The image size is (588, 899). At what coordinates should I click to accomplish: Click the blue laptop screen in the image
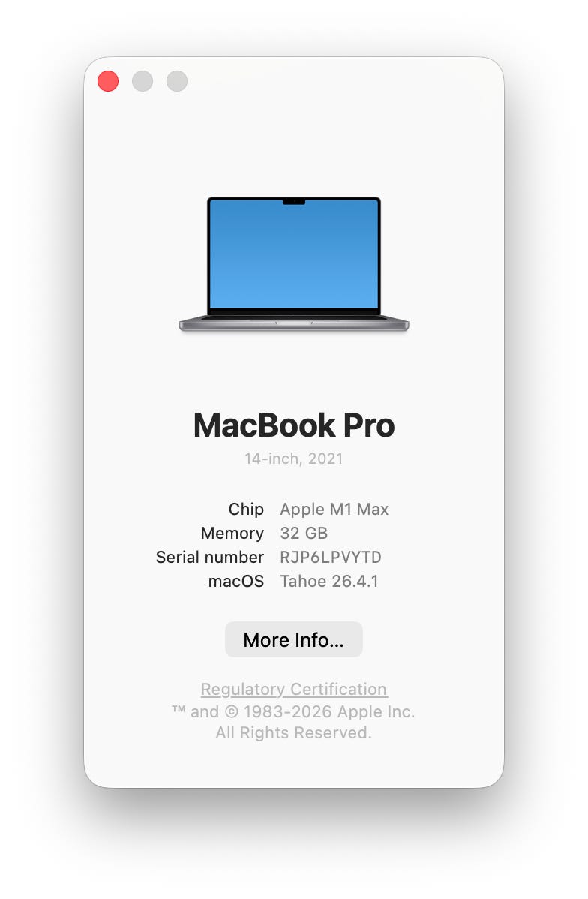click(x=293, y=254)
